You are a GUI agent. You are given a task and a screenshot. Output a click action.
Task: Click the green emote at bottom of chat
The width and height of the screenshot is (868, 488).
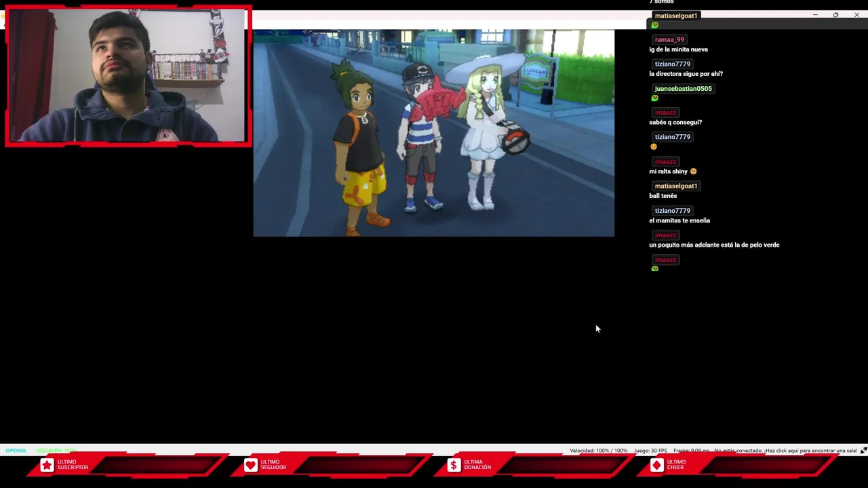(654, 269)
